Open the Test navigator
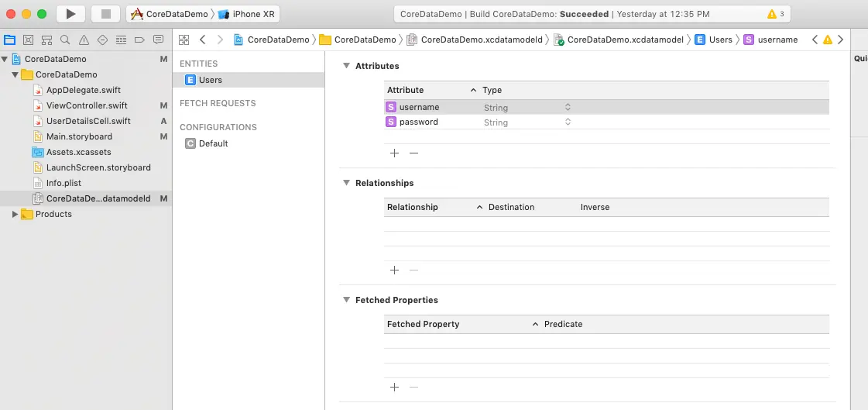The image size is (868, 410). click(x=102, y=40)
